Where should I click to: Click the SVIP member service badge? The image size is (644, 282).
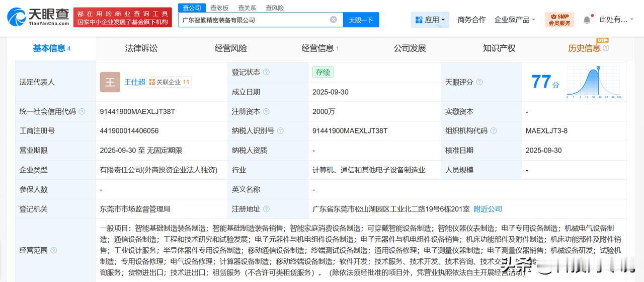pyautogui.click(x=559, y=20)
